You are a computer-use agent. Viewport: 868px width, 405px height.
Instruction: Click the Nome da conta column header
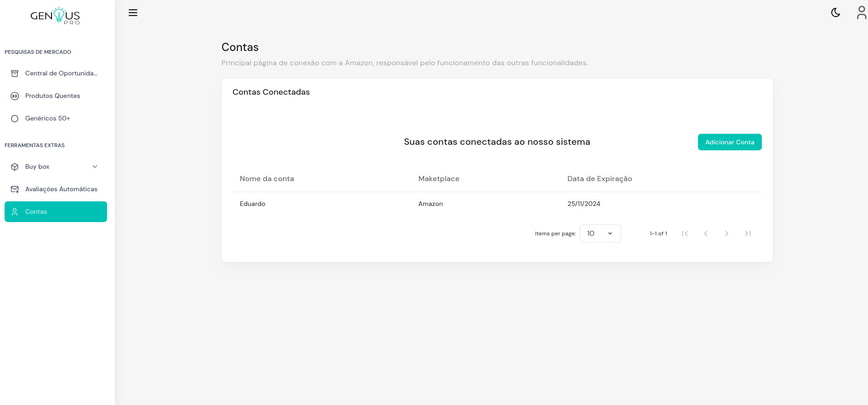pyautogui.click(x=267, y=179)
